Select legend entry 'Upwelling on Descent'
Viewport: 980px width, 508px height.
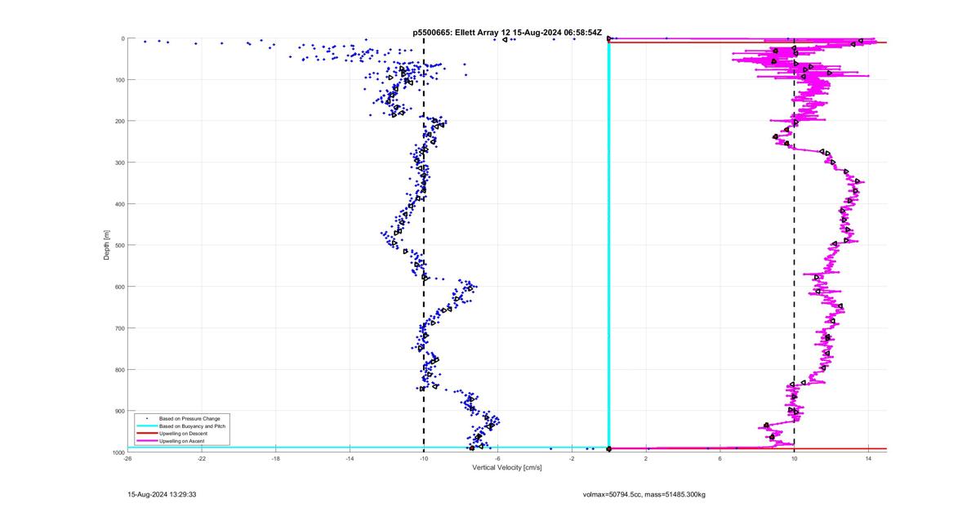184,434
